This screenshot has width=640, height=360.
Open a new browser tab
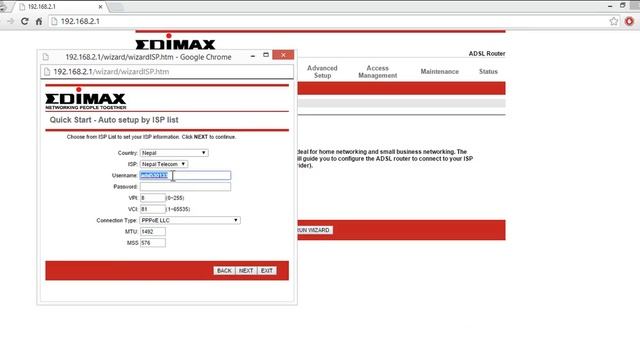[116, 7]
